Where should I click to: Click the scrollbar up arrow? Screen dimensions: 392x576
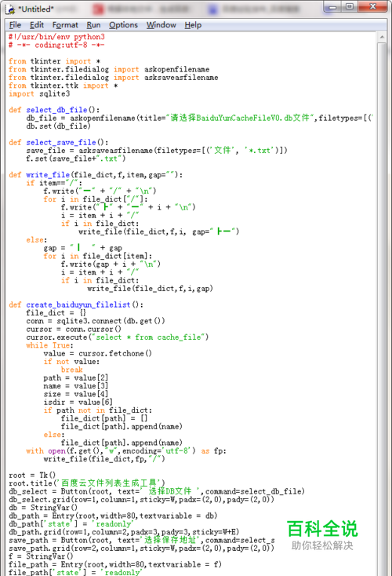coord(382,38)
